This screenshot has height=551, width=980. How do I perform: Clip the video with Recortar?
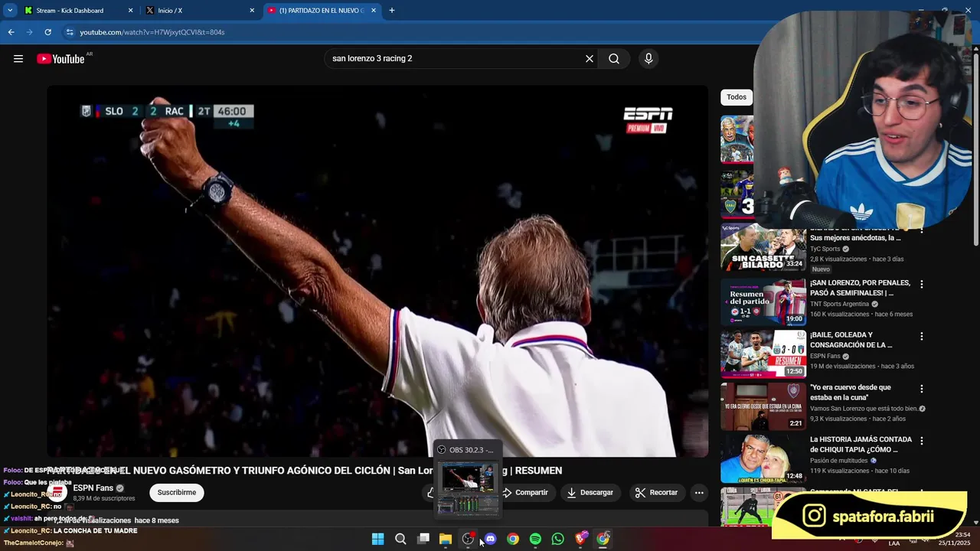[657, 492]
